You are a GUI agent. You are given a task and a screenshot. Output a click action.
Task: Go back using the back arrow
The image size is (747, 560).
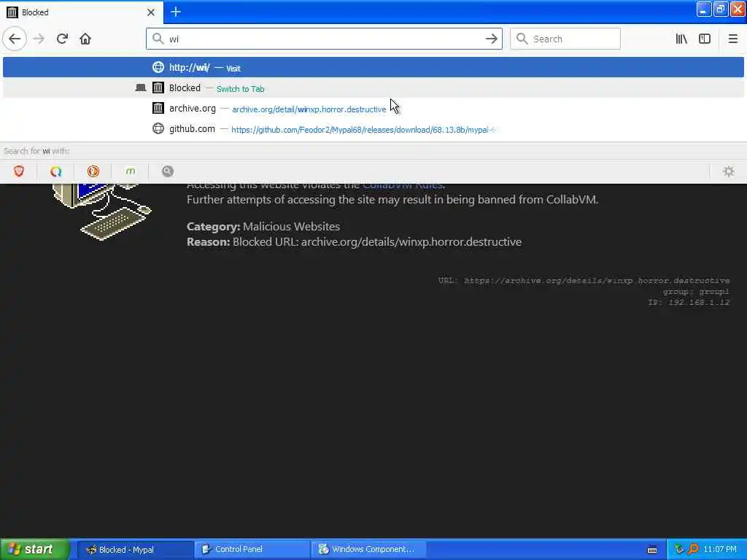15,39
